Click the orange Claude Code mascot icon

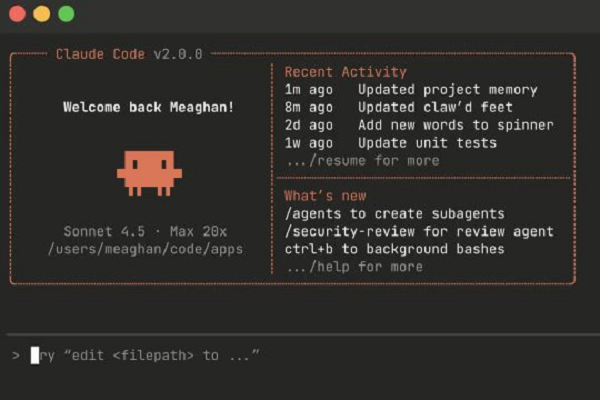click(149, 171)
